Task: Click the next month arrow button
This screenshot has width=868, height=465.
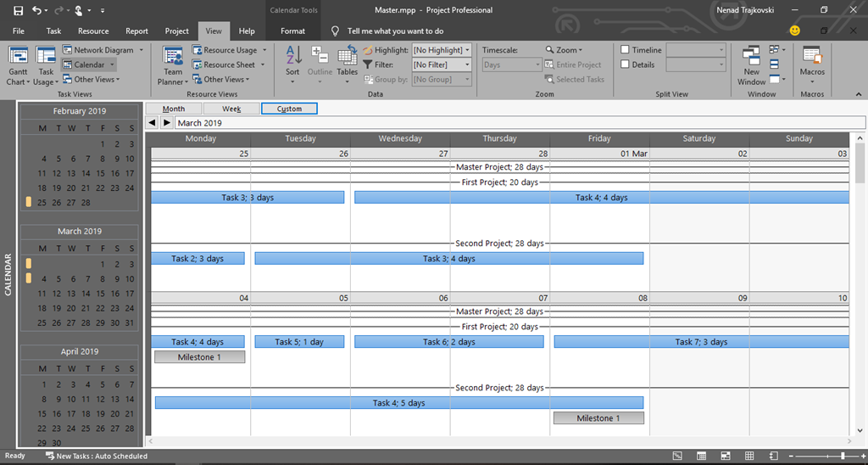Action: point(167,123)
